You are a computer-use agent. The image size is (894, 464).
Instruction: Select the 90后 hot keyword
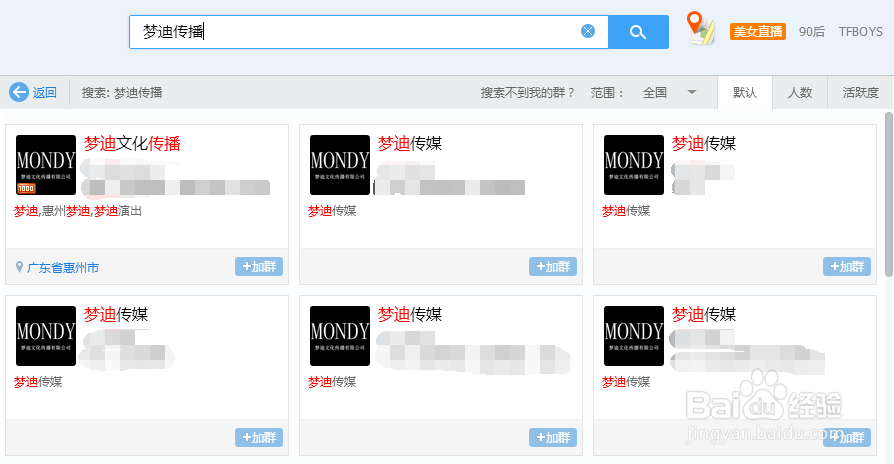(x=812, y=31)
